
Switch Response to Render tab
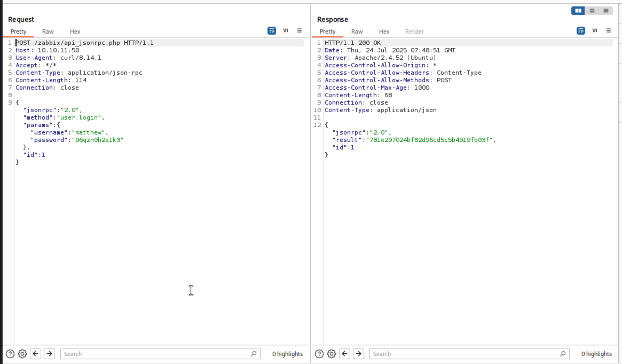(x=414, y=31)
